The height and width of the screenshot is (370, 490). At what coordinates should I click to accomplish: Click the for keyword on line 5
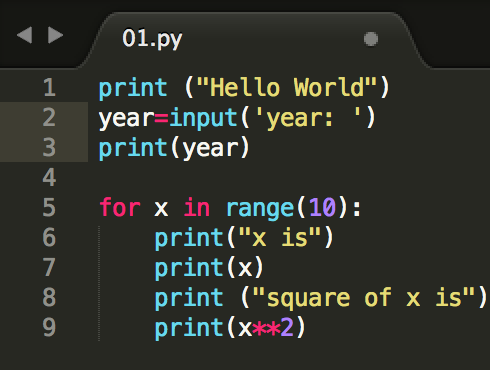120,207
